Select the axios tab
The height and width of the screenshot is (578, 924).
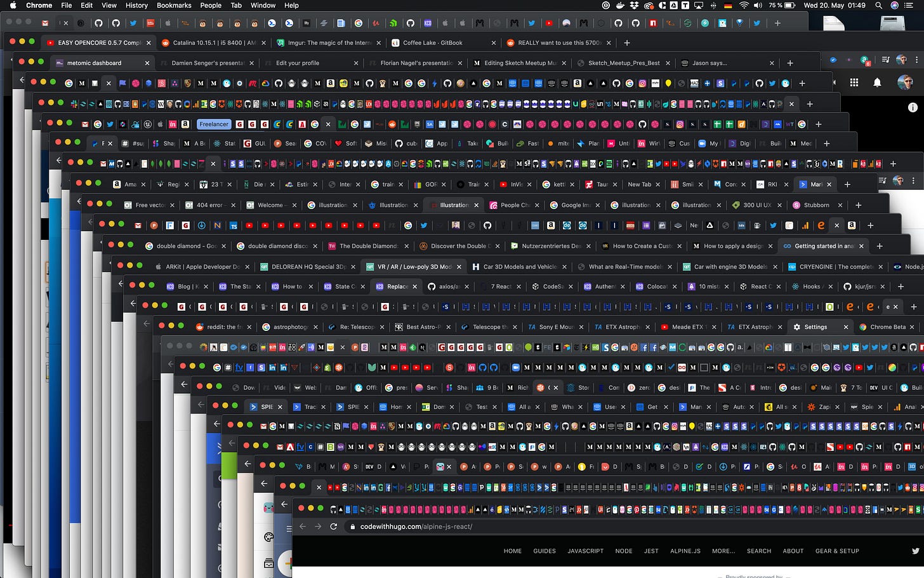[447, 286]
